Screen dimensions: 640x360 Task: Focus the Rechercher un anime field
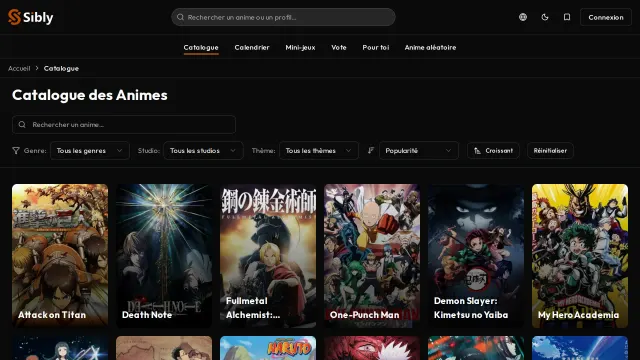[x=124, y=124]
